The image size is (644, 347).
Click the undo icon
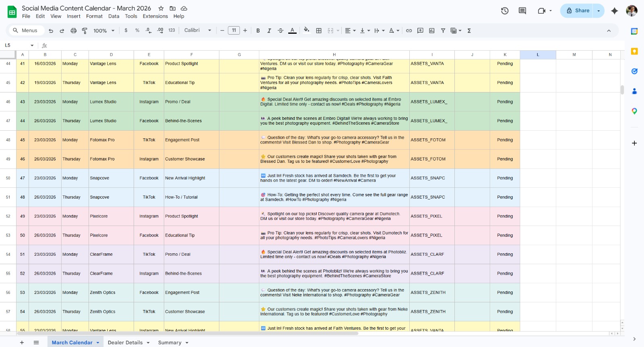[x=51, y=31]
